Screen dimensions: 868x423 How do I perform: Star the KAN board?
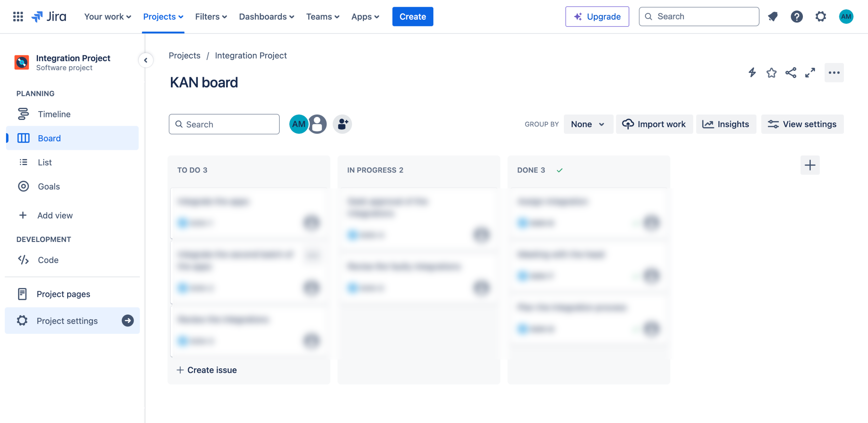771,73
